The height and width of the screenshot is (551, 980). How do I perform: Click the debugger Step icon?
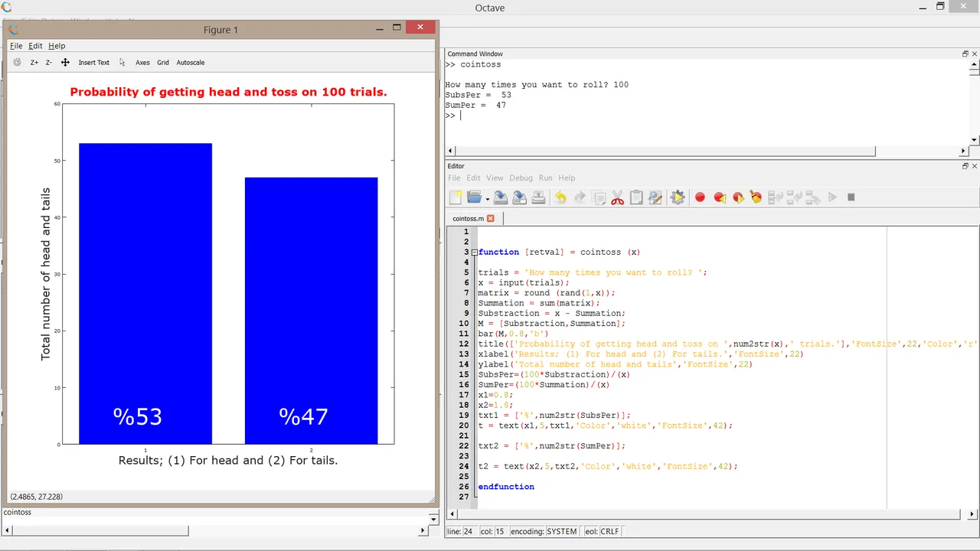coord(775,197)
